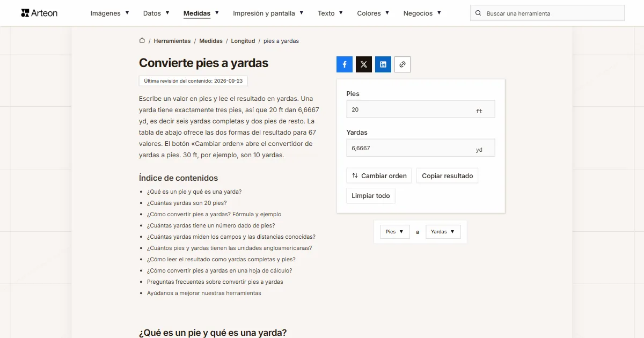The image size is (644, 338).
Task: Open the Pies source unit dropdown
Action: click(395, 232)
